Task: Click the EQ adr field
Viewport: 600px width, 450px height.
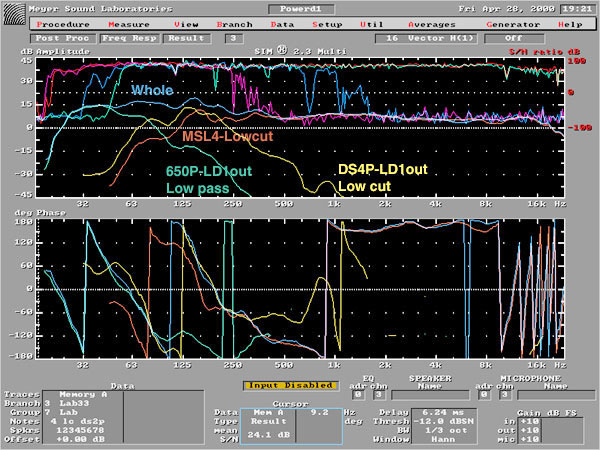Action: pyautogui.click(x=358, y=395)
